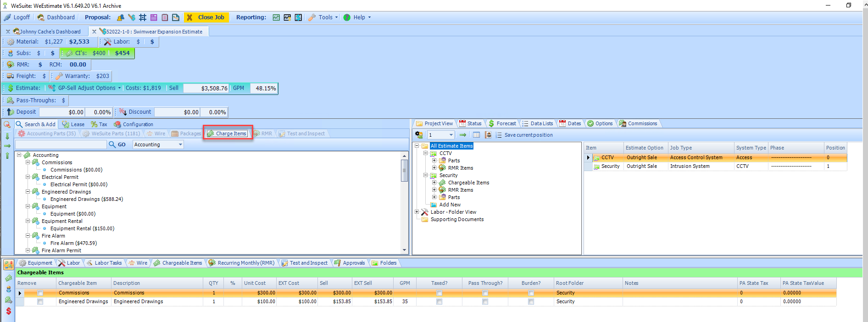Screen dimensions: 868x322
Task: Open the Help menu
Action: tap(357, 17)
